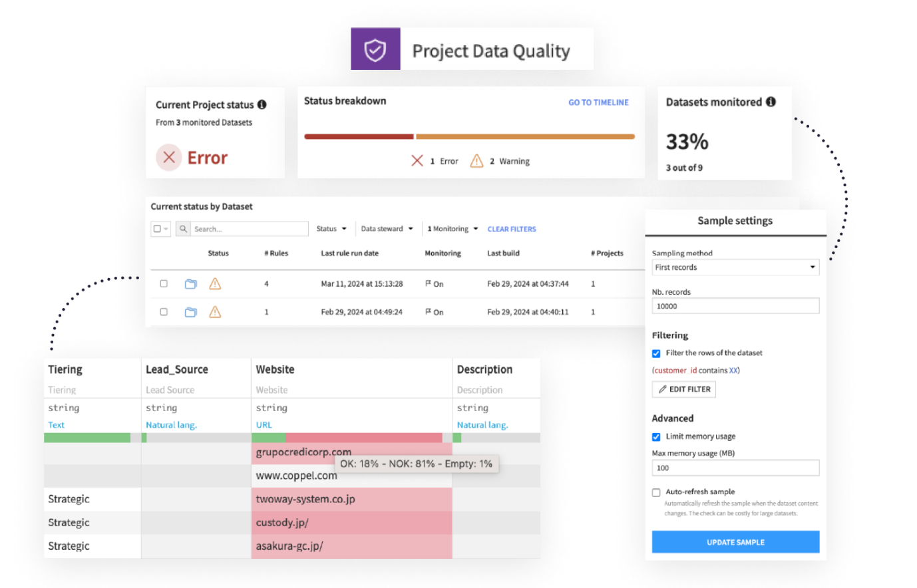Click info icon beside Current Project status
Image resolution: width=917 pixels, height=588 pixels.
[x=262, y=104]
